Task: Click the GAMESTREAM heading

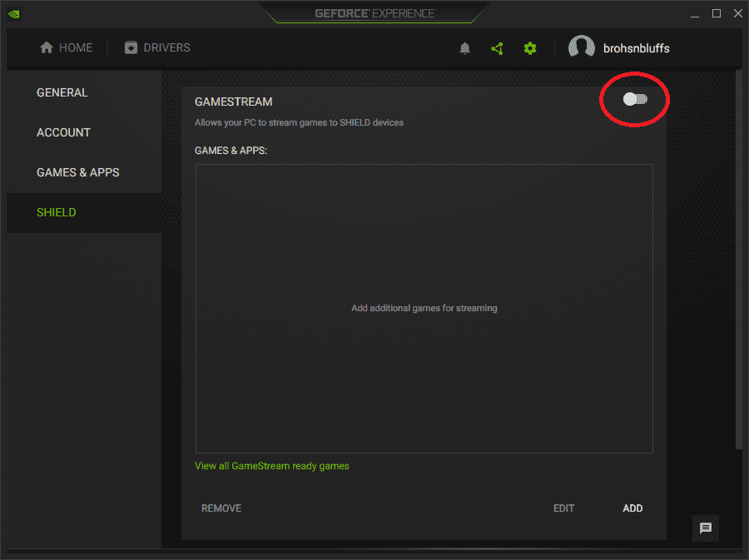Action: coord(234,102)
